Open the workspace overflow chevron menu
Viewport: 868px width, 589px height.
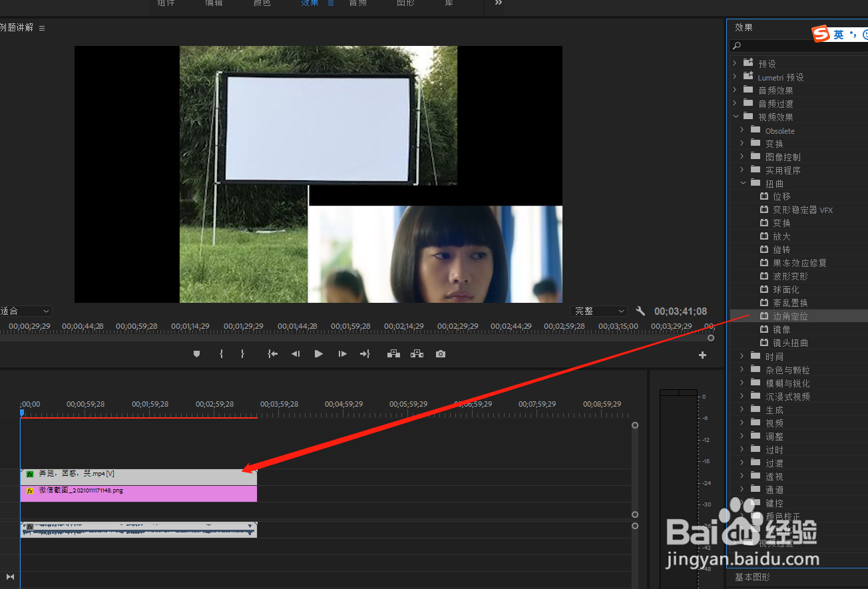pyautogui.click(x=498, y=3)
